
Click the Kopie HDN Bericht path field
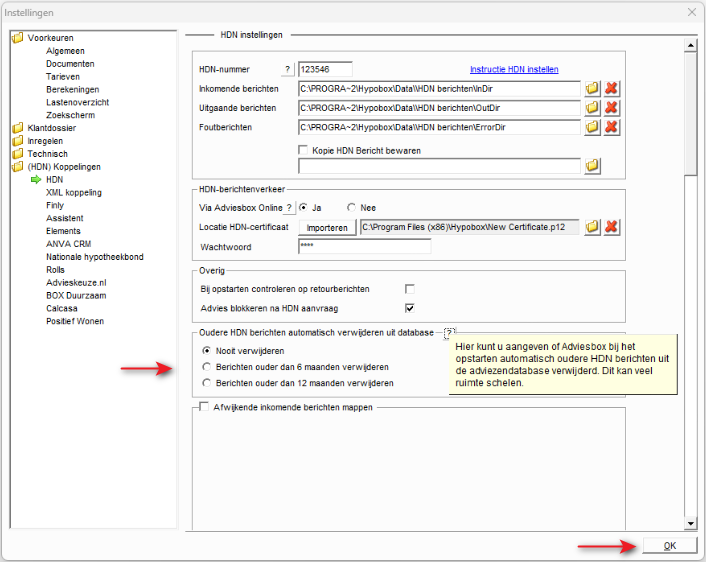pyautogui.click(x=439, y=166)
